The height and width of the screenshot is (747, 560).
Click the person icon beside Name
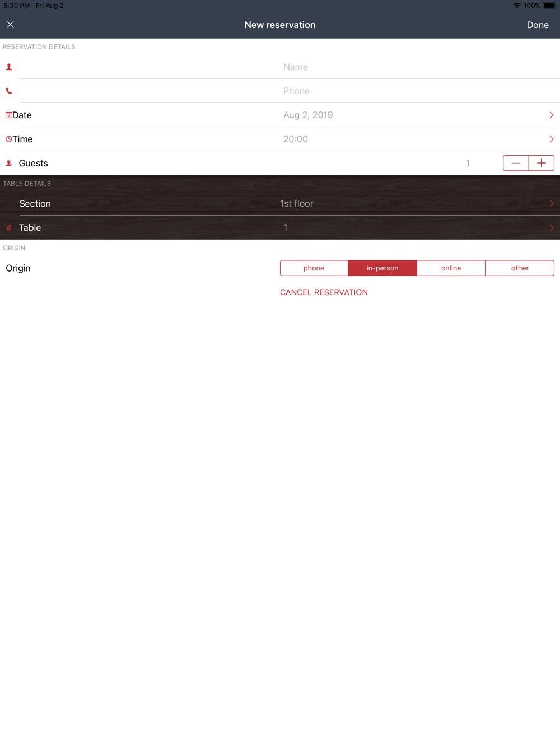click(x=9, y=67)
